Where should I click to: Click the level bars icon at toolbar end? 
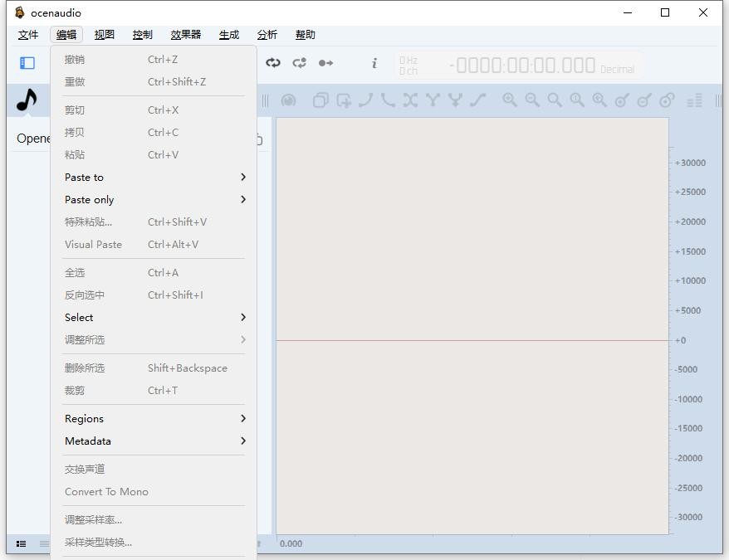click(694, 100)
